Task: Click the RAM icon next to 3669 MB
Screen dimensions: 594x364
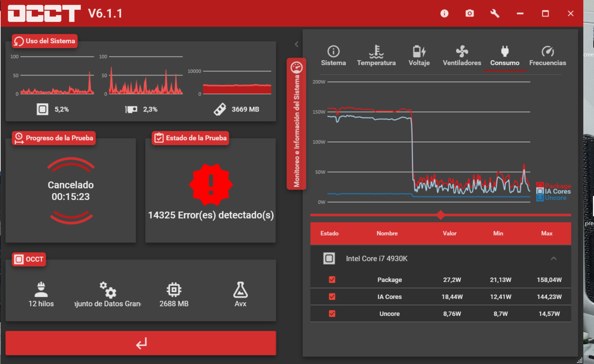Action: [220, 109]
